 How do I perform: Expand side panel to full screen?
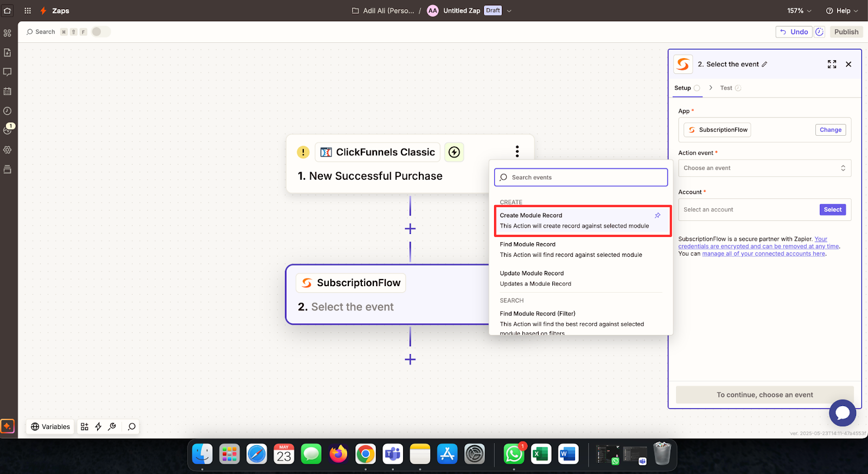point(832,64)
